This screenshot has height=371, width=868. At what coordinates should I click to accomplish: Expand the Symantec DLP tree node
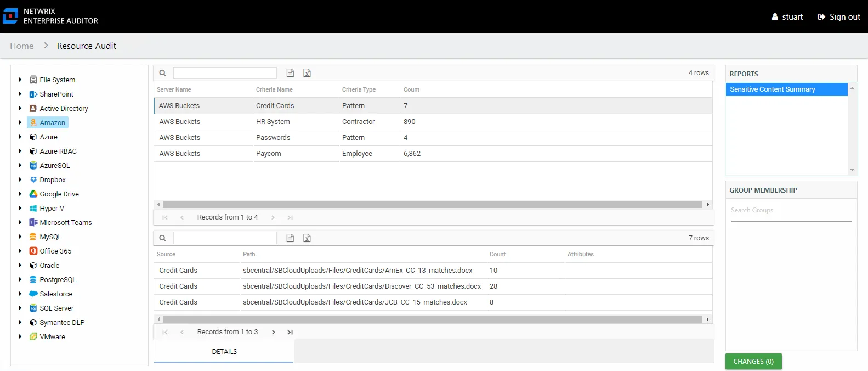[x=20, y=322]
